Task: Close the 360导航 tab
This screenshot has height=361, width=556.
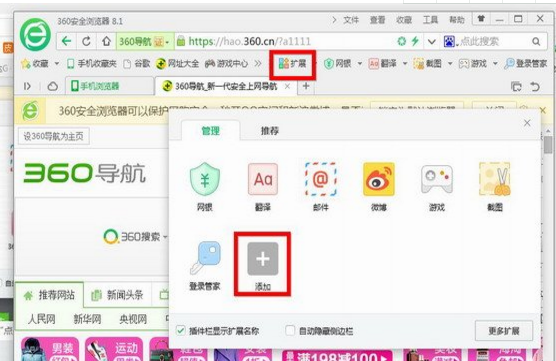Action: tap(288, 86)
